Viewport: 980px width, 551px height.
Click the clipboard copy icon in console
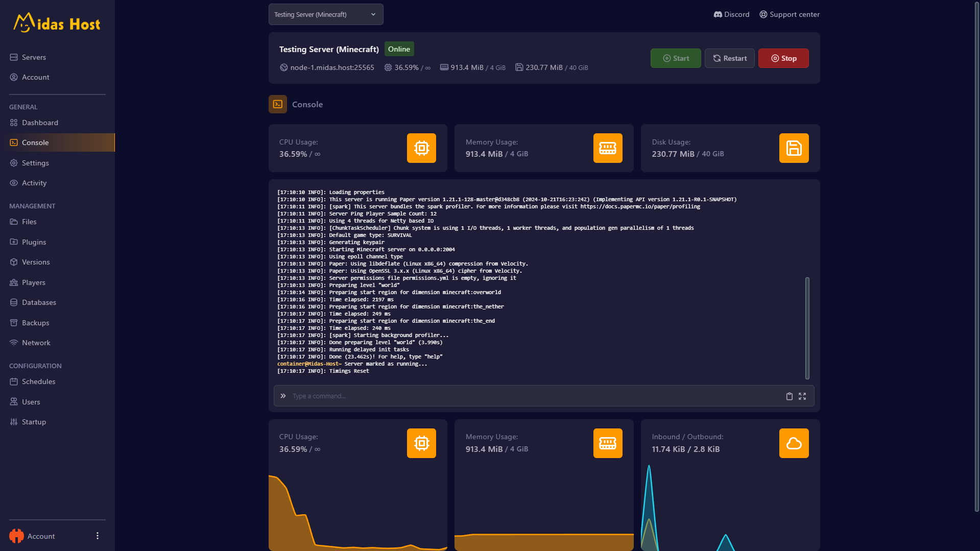point(789,396)
